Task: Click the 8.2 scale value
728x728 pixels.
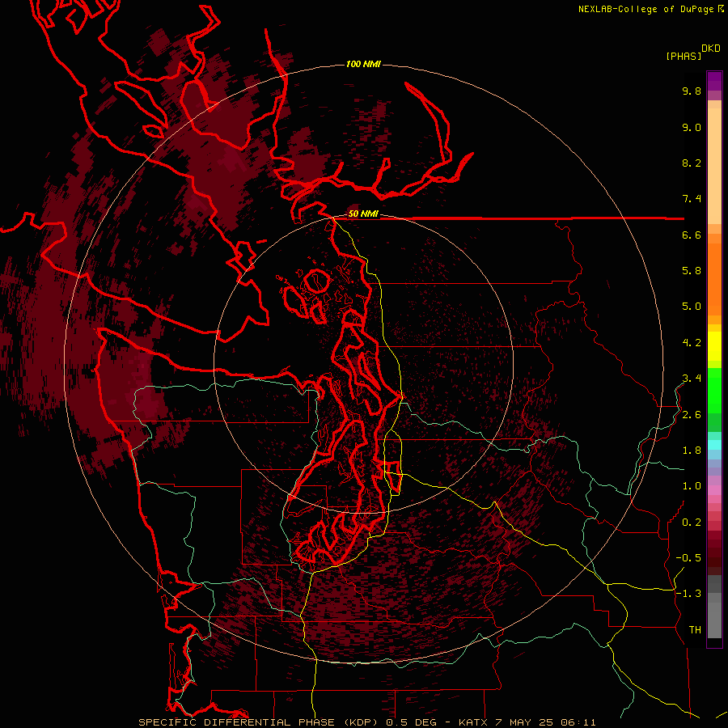Action: (x=692, y=163)
